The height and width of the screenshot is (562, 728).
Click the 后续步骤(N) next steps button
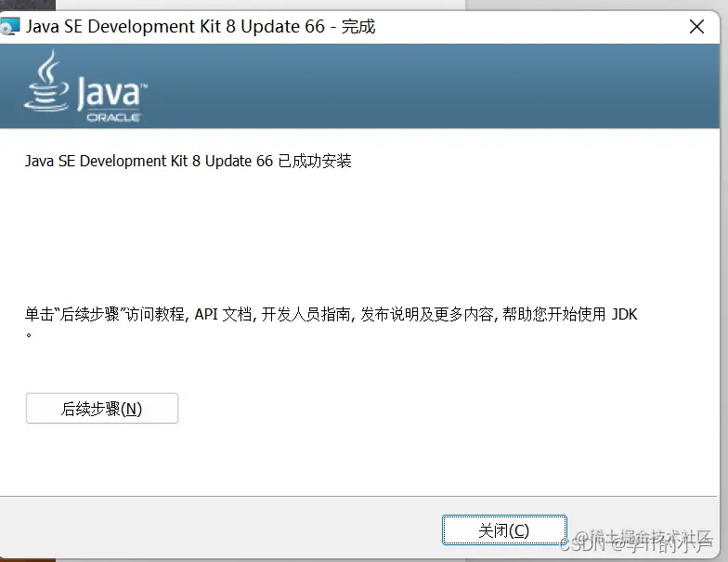(102, 409)
